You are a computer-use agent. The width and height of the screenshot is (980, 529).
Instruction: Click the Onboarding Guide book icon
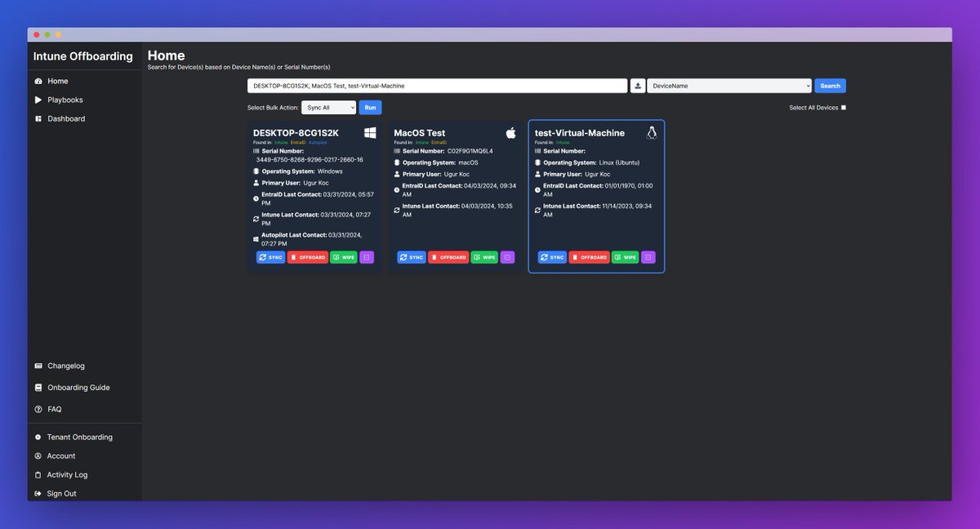tap(38, 388)
